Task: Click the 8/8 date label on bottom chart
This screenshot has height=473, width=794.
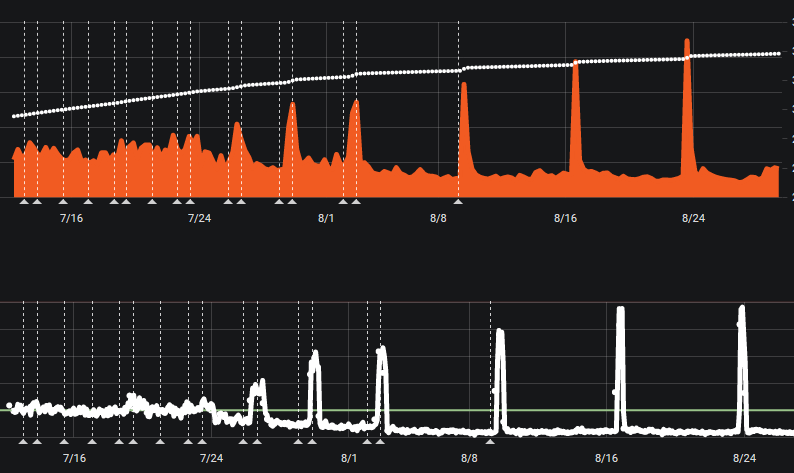Action: pyautogui.click(x=468, y=457)
